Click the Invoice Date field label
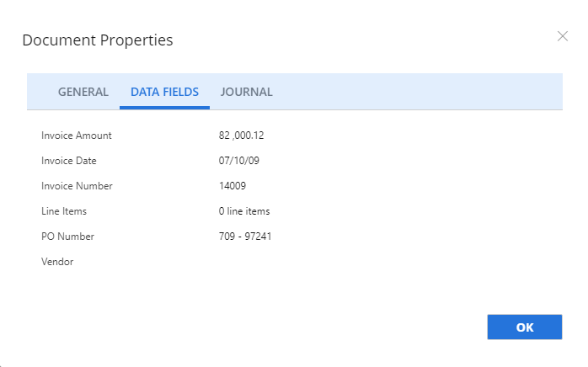The height and width of the screenshot is (367, 588). [69, 161]
